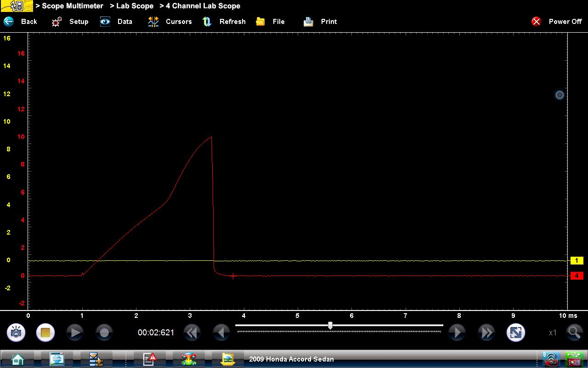Viewport: 588px width, 368px height.
Task: Refresh the scope display
Action: 224,22
